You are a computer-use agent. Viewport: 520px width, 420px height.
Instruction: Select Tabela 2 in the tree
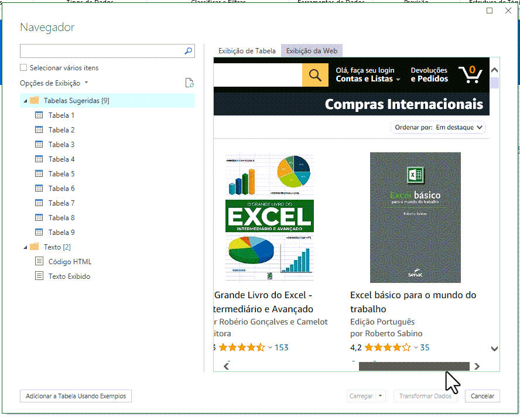tap(61, 129)
